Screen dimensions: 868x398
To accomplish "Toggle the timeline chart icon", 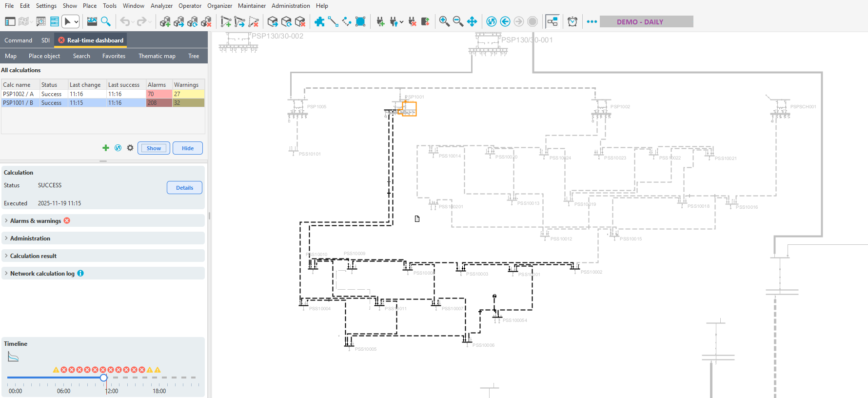I will [x=13, y=358].
